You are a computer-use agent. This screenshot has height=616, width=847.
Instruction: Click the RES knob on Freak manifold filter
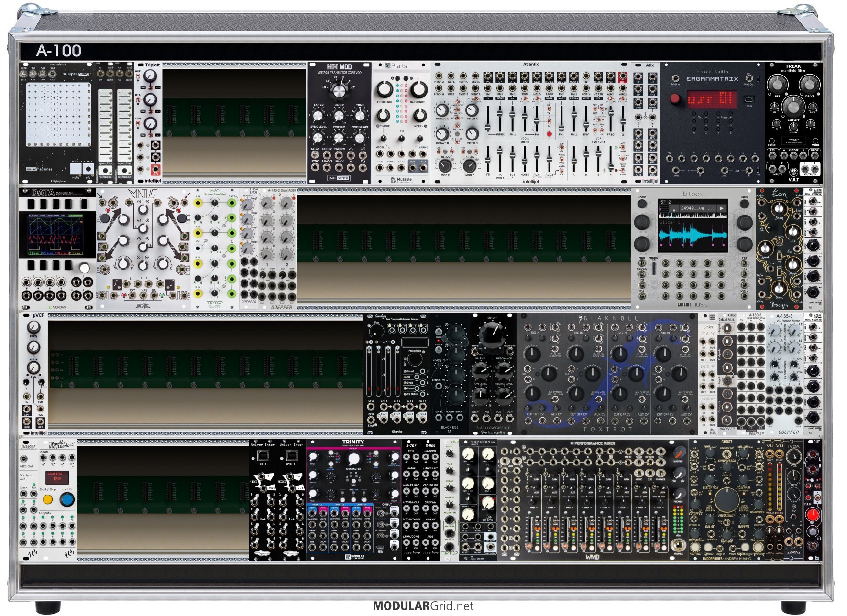pos(777,85)
